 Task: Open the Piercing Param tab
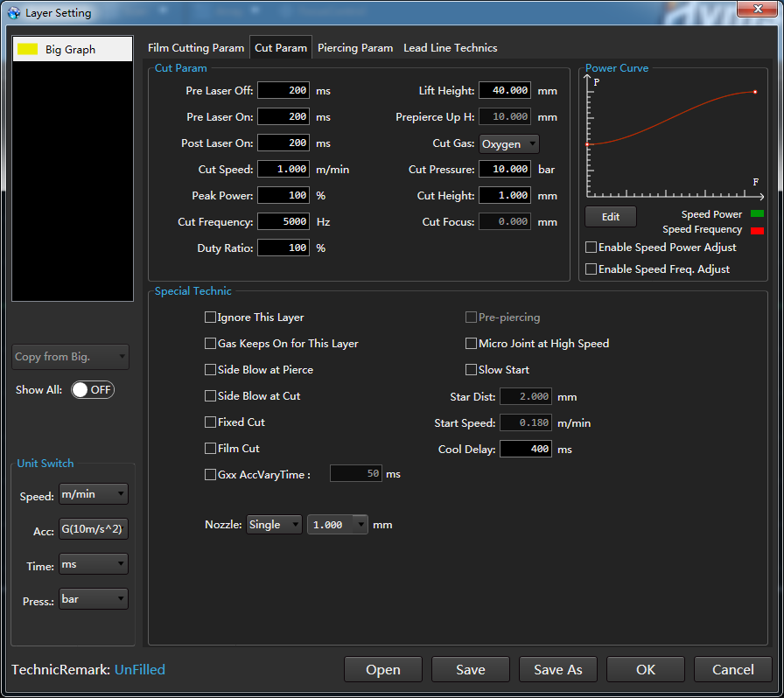[x=355, y=48]
